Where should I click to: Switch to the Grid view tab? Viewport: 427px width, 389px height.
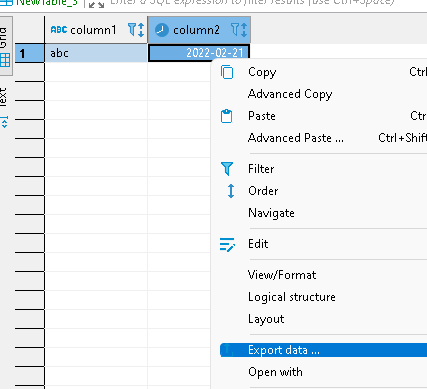coord(5,46)
